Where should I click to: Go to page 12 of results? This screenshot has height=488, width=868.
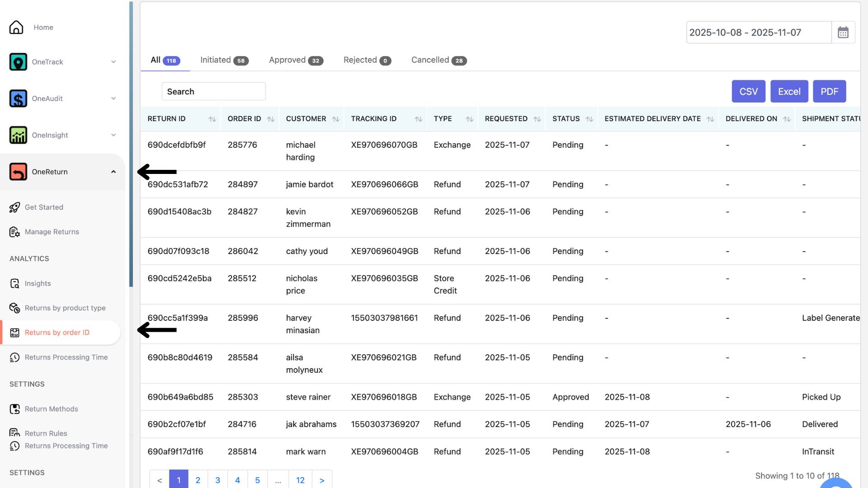300,480
